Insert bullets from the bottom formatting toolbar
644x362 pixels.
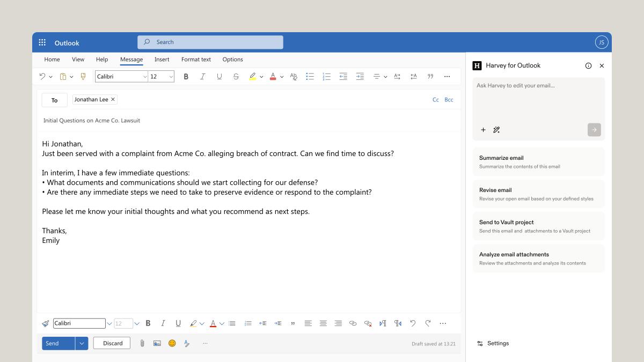pyautogui.click(x=232, y=323)
